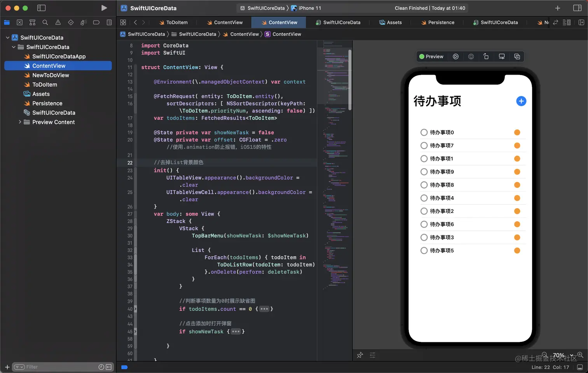The image size is (588, 373).
Task: Run the project with the play button
Action: [x=104, y=8]
